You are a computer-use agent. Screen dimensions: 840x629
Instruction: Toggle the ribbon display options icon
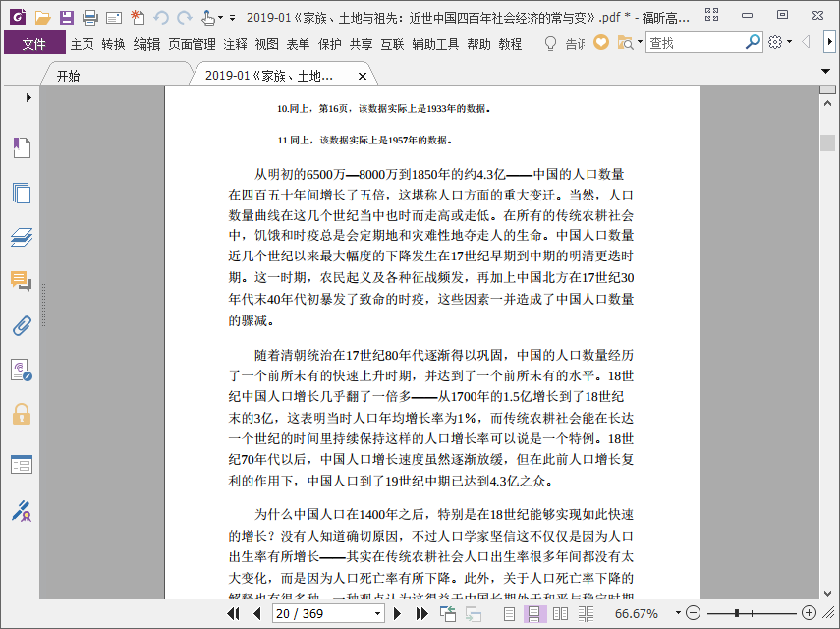coord(711,15)
